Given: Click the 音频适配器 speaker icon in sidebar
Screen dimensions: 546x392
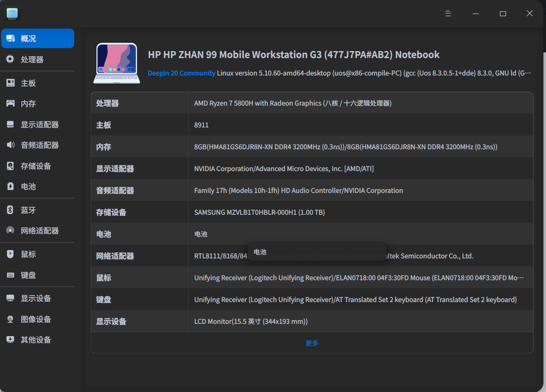Looking at the screenshot, I should coord(10,145).
